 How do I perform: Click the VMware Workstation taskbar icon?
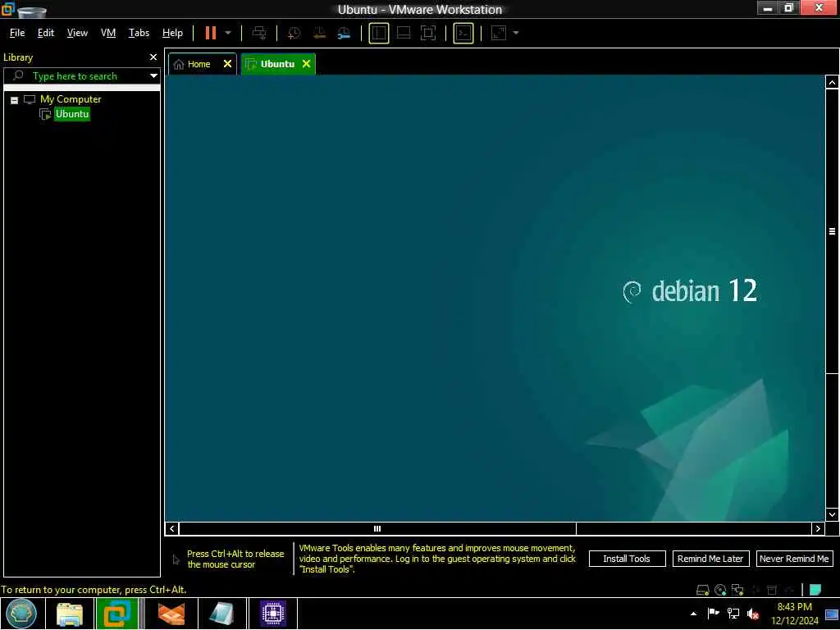pos(116,614)
